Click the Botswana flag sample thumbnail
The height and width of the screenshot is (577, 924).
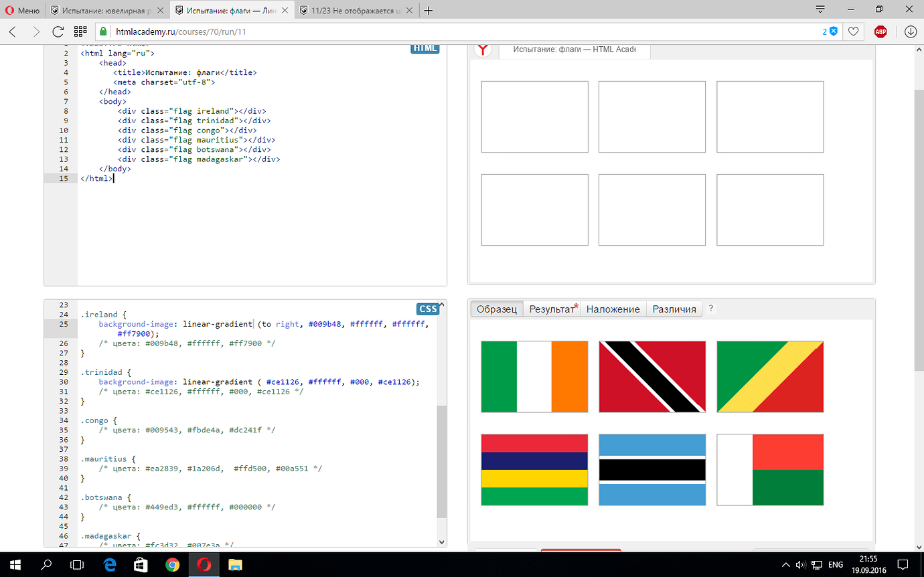(x=652, y=470)
